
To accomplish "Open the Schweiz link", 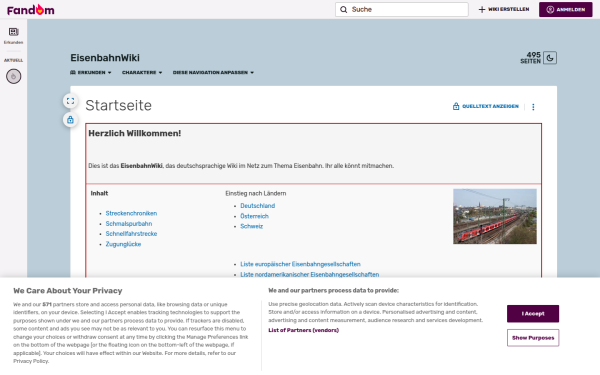I will coord(251,226).
